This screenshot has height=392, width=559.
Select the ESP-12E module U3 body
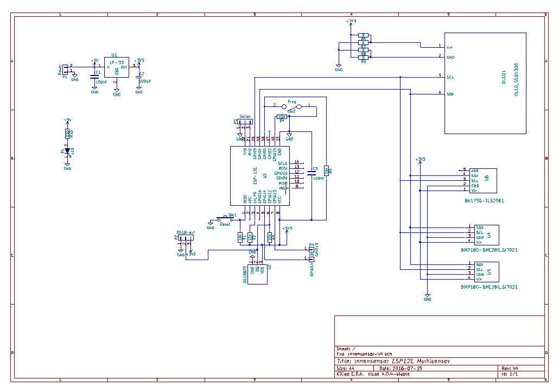pyautogui.click(x=260, y=176)
